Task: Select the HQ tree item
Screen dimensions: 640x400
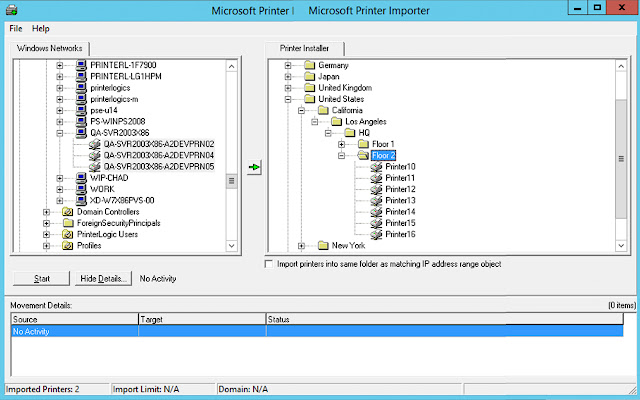Action: click(364, 133)
